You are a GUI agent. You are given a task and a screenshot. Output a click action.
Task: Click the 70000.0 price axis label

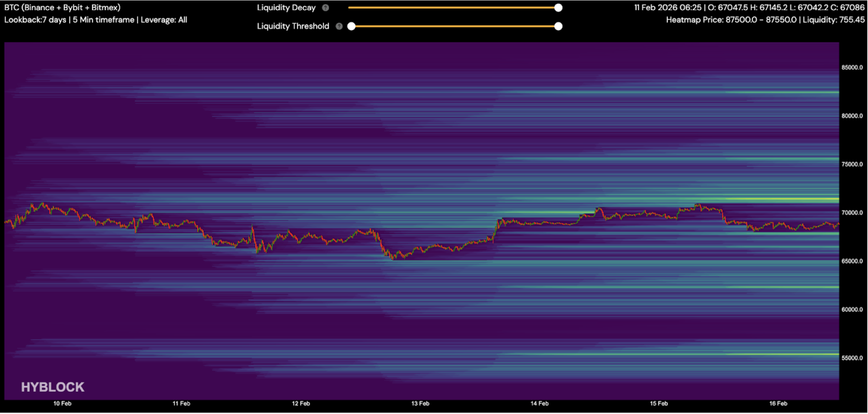pos(852,213)
